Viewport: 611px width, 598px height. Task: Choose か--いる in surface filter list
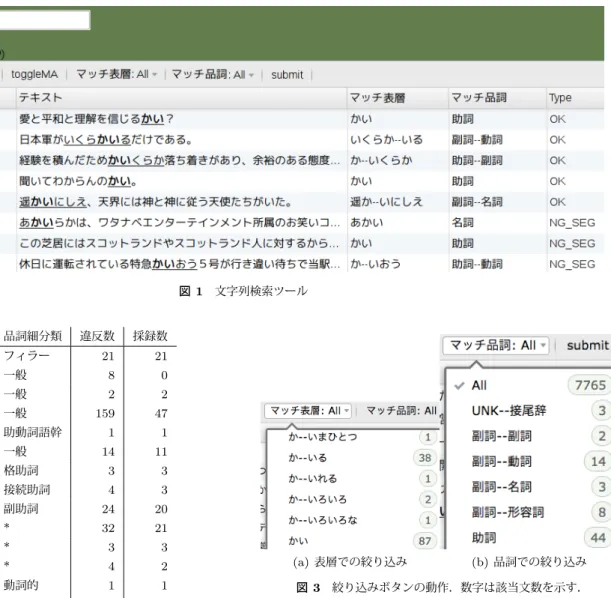click(x=353, y=458)
